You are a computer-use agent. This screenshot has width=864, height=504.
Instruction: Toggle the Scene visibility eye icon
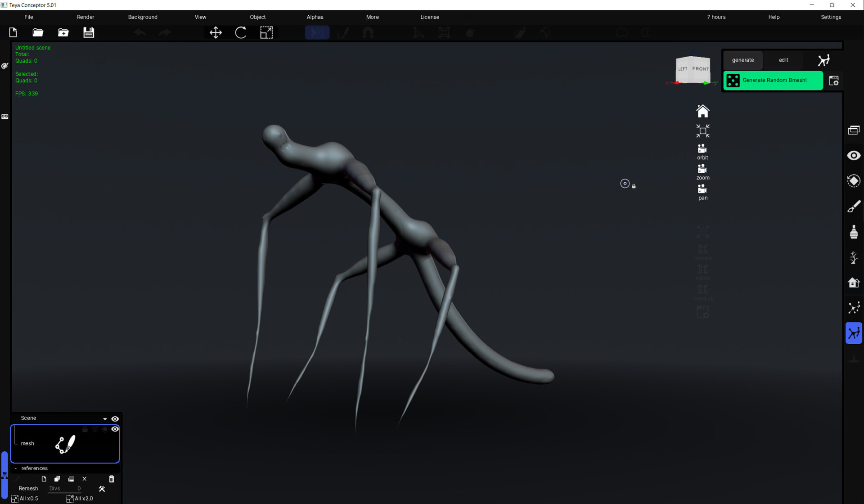tap(116, 418)
